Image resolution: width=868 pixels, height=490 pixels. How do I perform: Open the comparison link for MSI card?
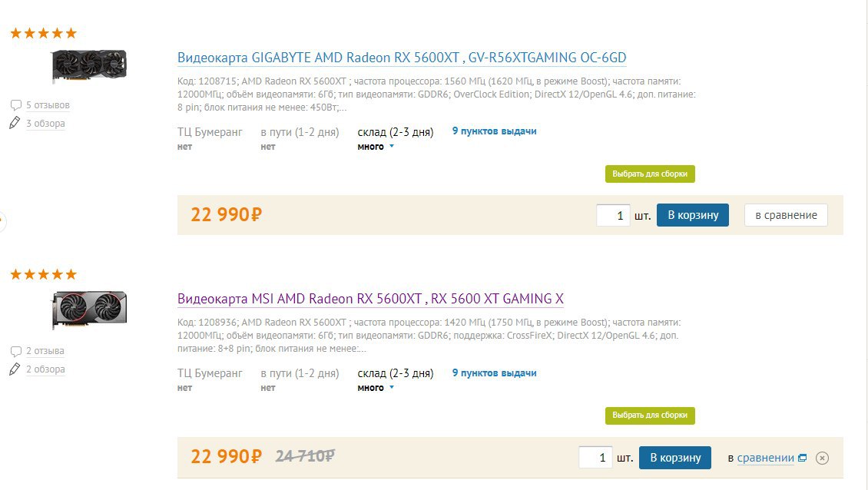click(765, 459)
